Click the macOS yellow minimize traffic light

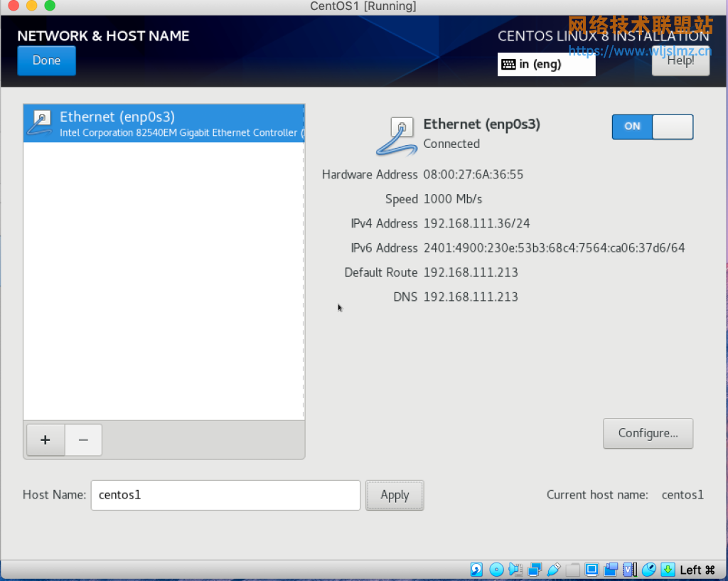coord(31,7)
